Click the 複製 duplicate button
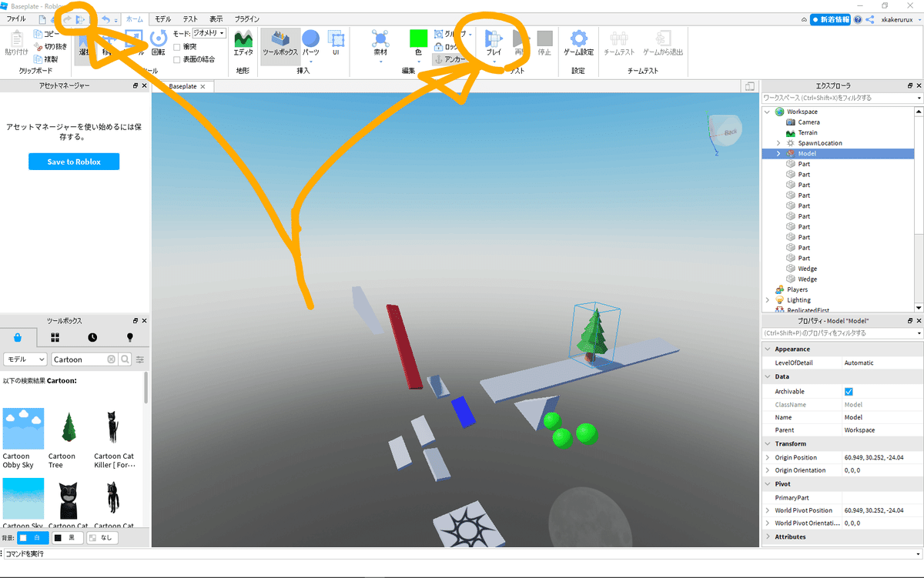 [45, 58]
